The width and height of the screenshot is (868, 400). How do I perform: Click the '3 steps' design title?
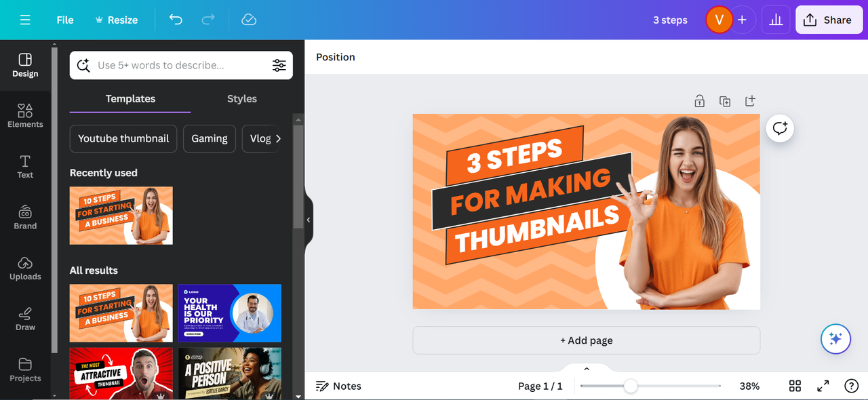point(670,20)
